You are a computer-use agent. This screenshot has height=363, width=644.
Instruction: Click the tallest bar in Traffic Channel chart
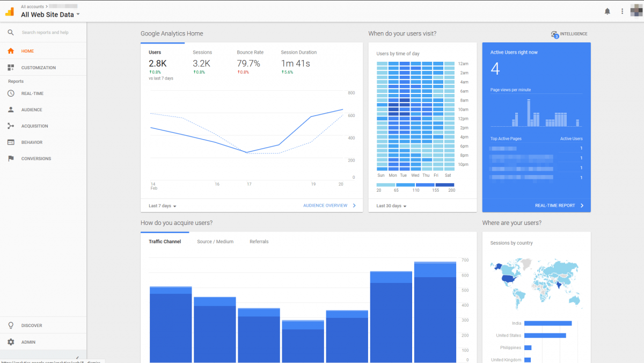pos(435,313)
